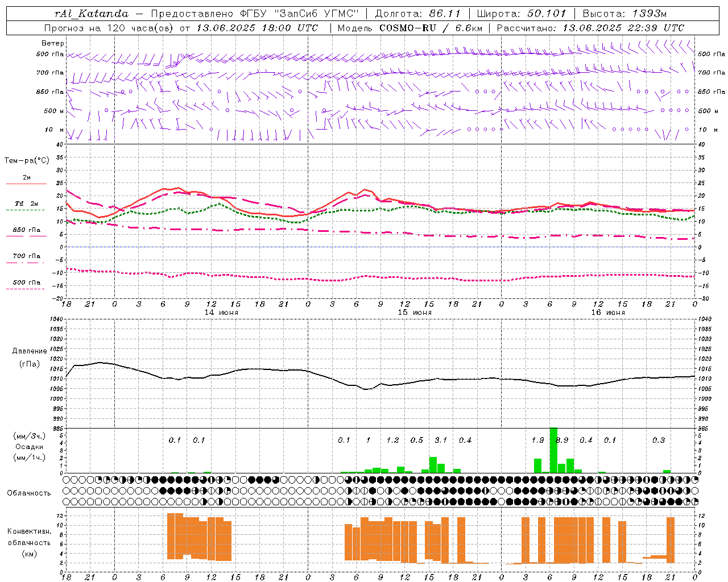Click the 8.9 precipitation amount value
Image resolution: width=728 pixels, height=582 pixels.
pyautogui.click(x=562, y=440)
